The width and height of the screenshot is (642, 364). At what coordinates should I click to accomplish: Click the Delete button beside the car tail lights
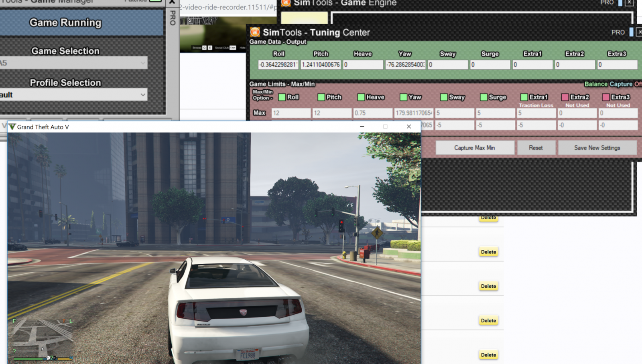pyautogui.click(x=488, y=321)
